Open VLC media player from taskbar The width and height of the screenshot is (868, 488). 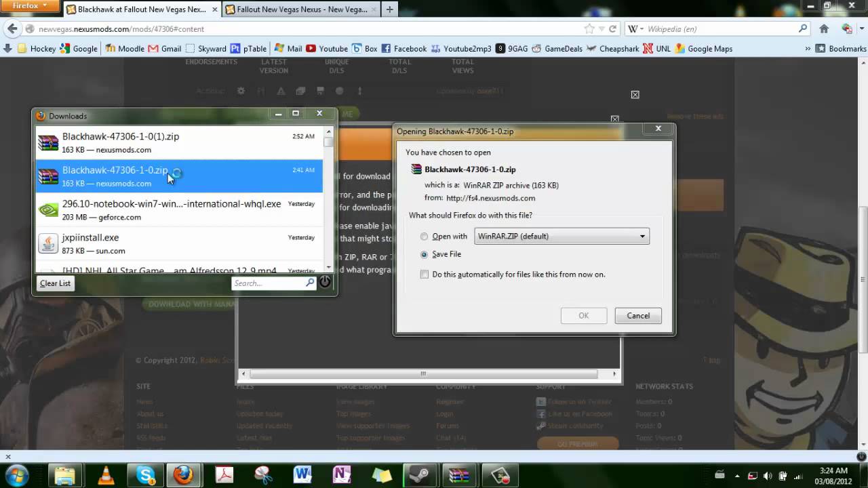[x=106, y=475]
